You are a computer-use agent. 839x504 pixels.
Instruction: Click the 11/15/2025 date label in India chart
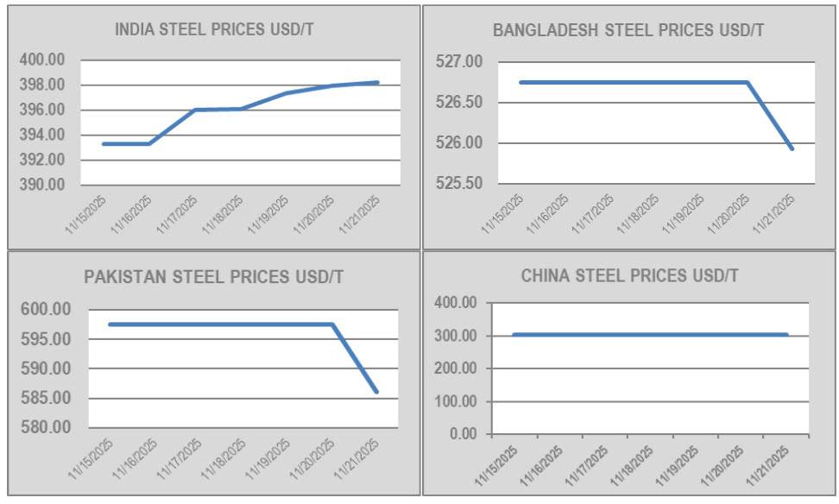tap(85, 214)
